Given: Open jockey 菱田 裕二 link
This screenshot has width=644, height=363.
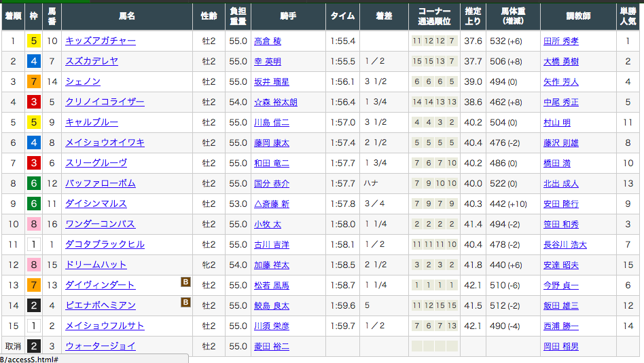Looking at the screenshot, I should [272, 346].
